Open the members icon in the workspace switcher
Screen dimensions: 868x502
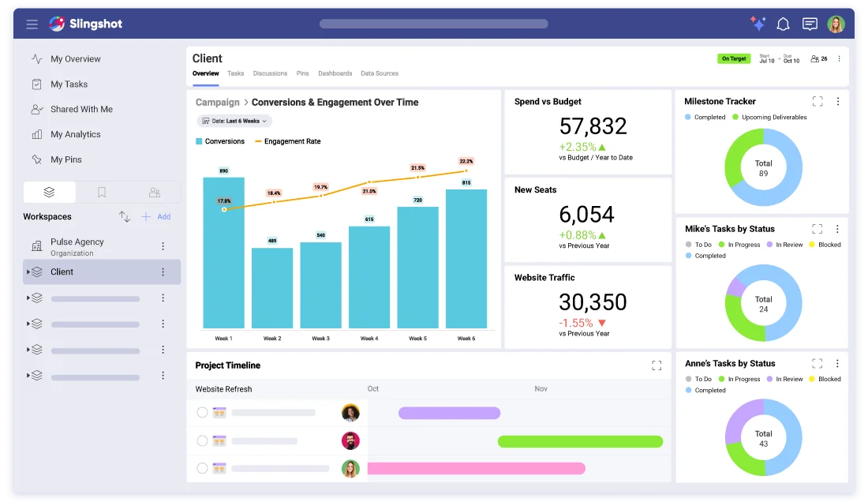coord(155,192)
